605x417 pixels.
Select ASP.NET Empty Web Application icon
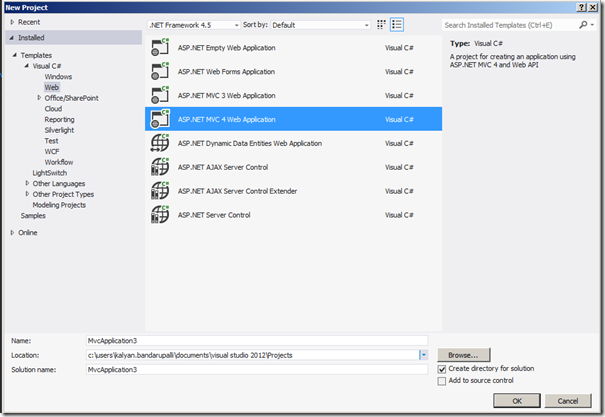pos(160,47)
